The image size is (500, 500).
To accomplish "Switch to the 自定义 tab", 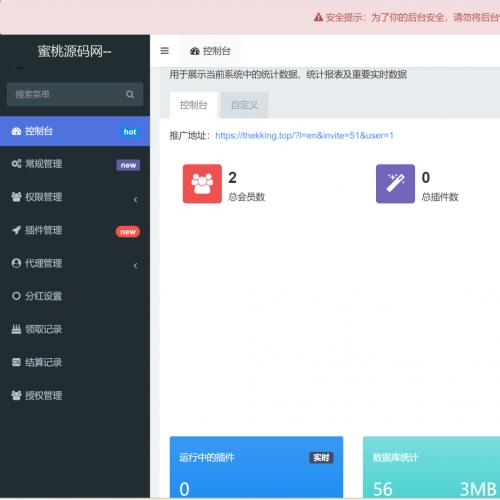I will tap(244, 105).
